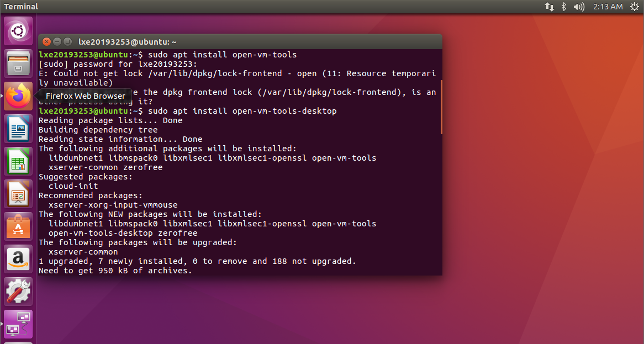Click the 'xserver-common zerofree' package line
This screenshot has width=644, height=344.
105,167
